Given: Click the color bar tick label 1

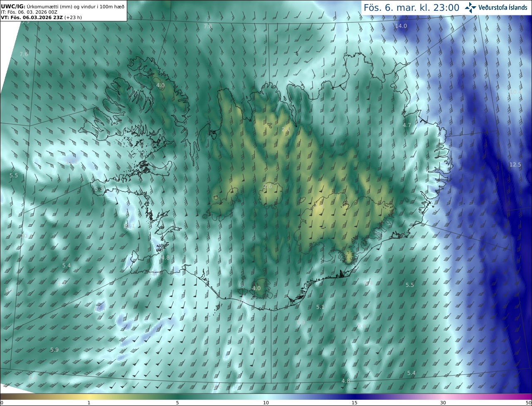Looking at the screenshot, I should pos(89,403).
